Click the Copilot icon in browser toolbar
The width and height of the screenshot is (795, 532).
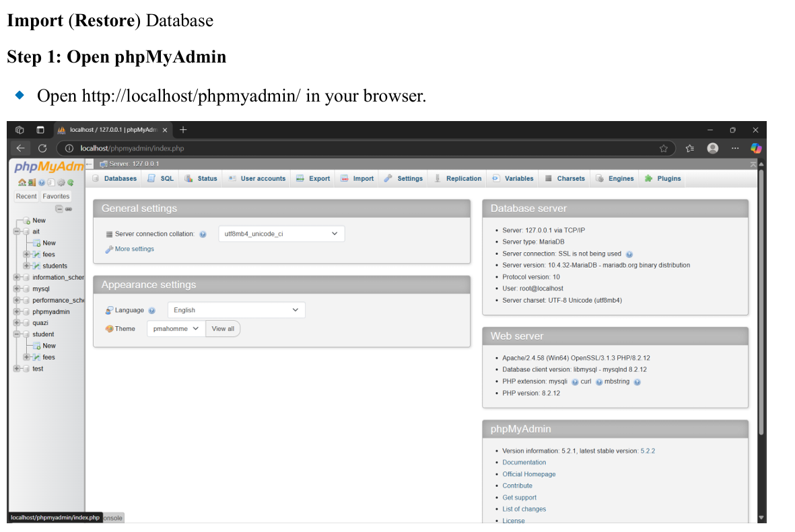[x=756, y=148]
